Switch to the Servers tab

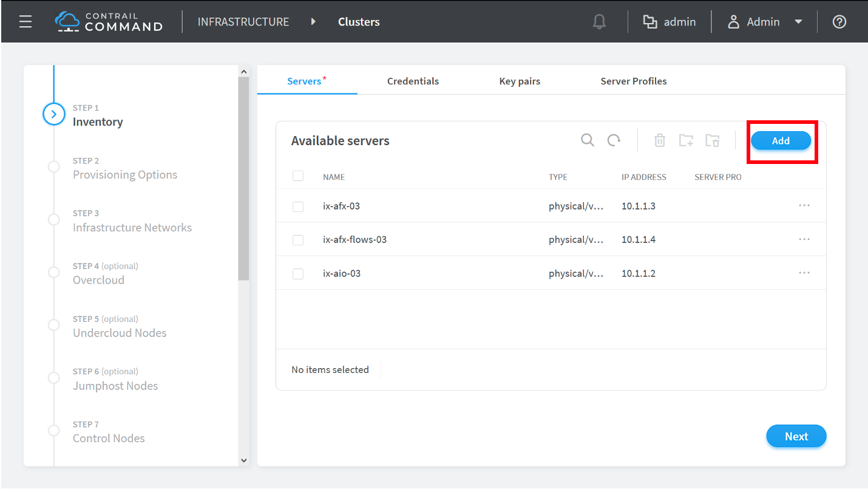pyautogui.click(x=307, y=81)
